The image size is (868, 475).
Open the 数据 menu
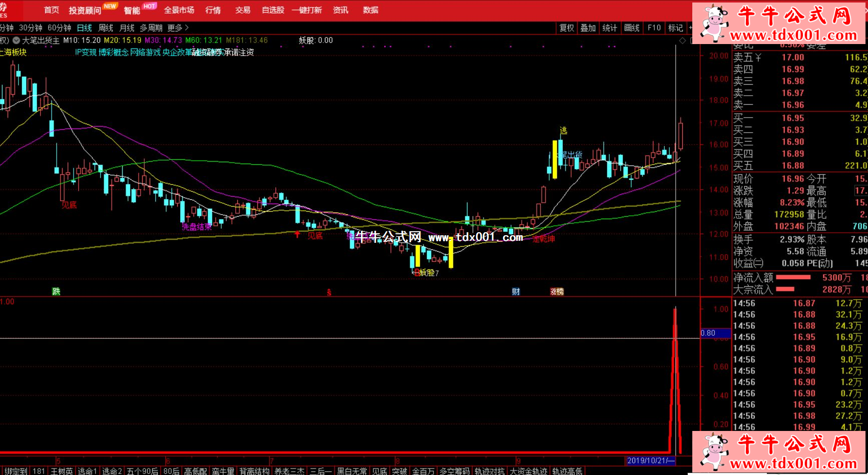tap(370, 10)
